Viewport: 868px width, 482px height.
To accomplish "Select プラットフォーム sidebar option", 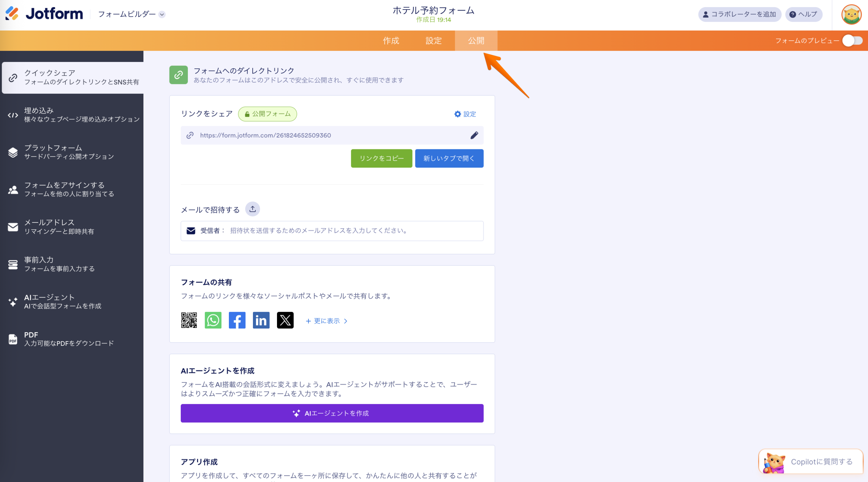I will 72,152.
